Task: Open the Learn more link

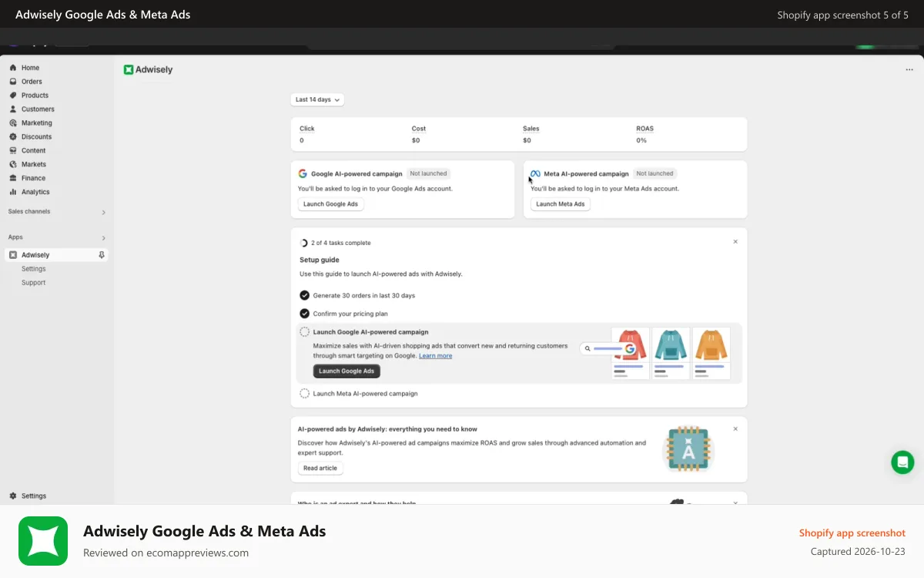Action: pos(435,356)
